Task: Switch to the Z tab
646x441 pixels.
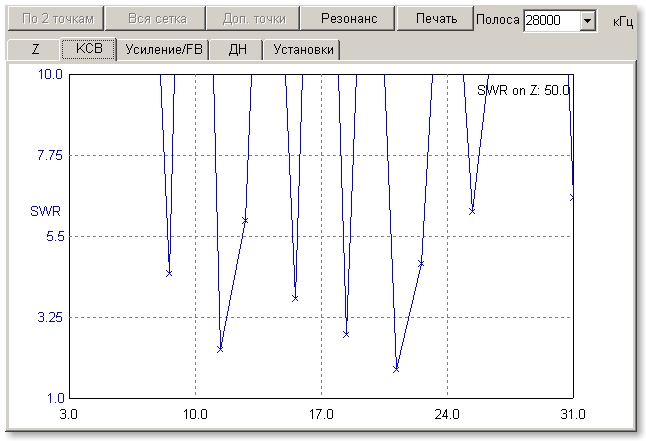Action: [x=36, y=49]
